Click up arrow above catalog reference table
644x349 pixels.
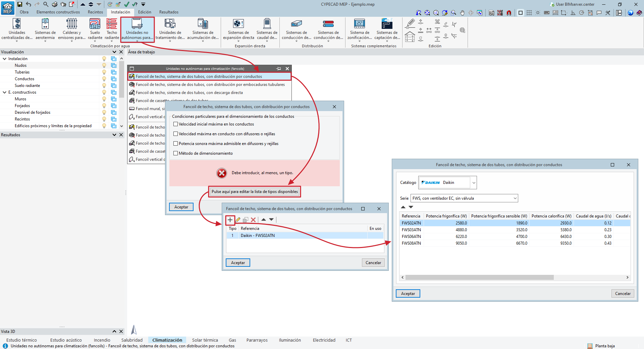403,207
